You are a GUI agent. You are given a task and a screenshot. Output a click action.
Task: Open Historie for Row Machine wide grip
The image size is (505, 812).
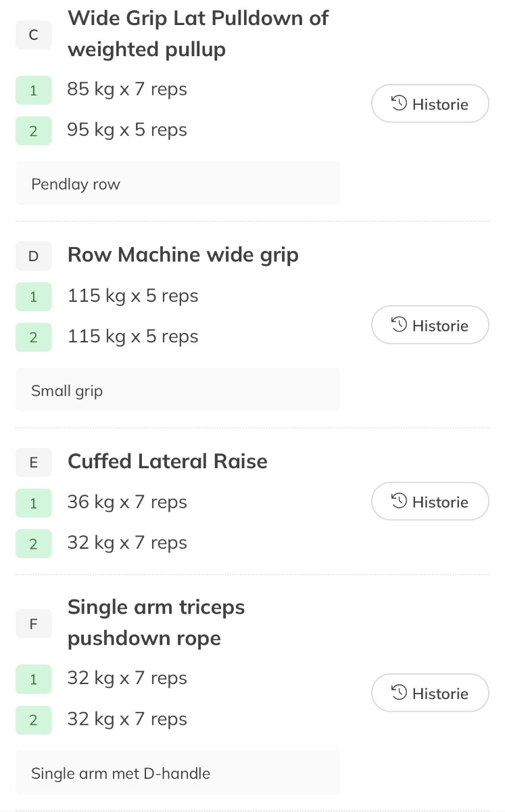pos(430,325)
